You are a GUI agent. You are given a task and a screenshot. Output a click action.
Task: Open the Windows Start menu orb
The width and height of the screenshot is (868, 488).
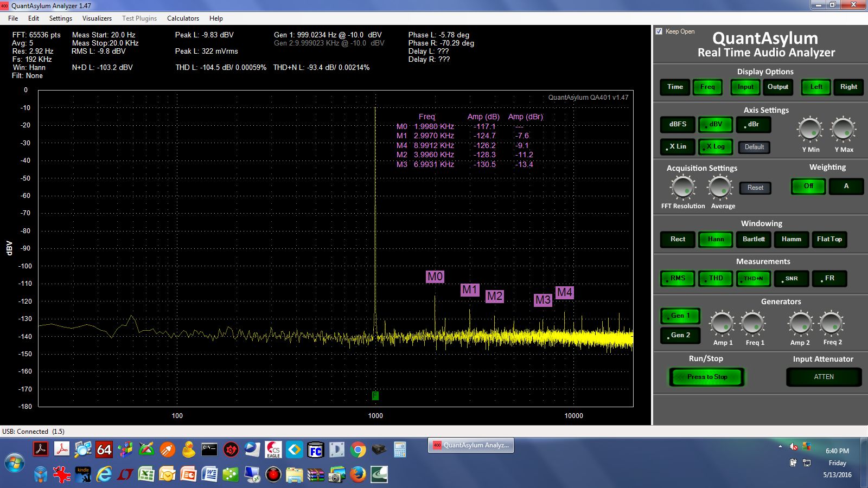pyautogui.click(x=15, y=463)
